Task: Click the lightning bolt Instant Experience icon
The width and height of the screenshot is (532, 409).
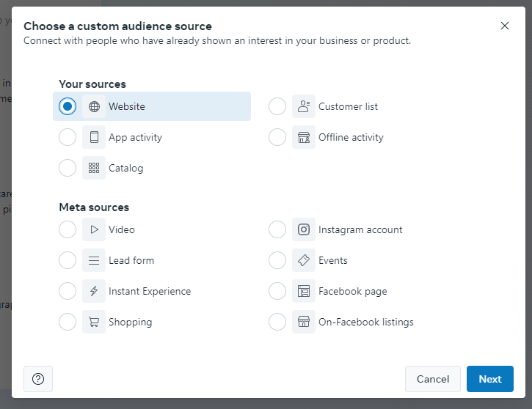Action: click(x=94, y=291)
